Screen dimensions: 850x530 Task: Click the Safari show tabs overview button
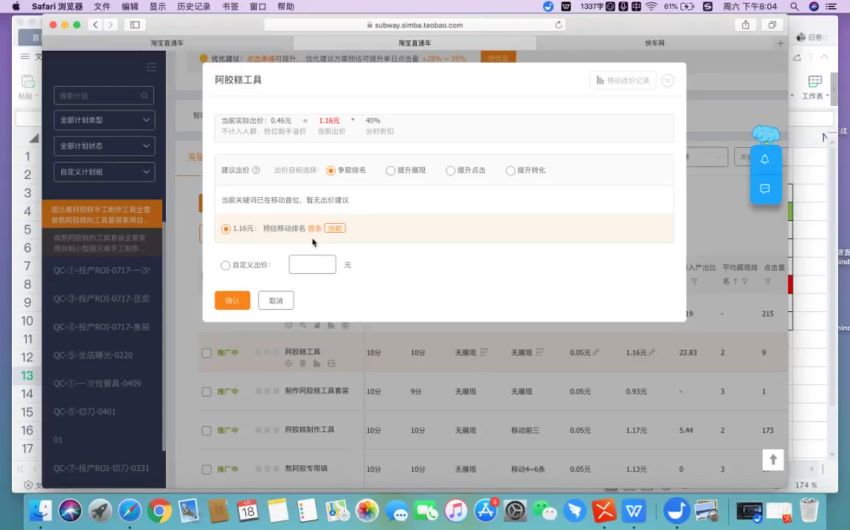(772, 25)
